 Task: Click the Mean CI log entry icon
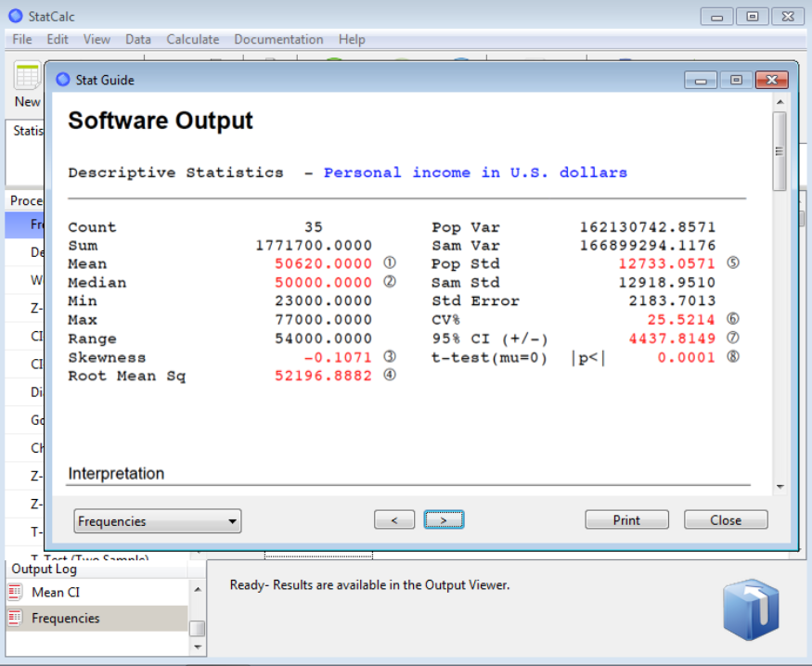pos(15,592)
